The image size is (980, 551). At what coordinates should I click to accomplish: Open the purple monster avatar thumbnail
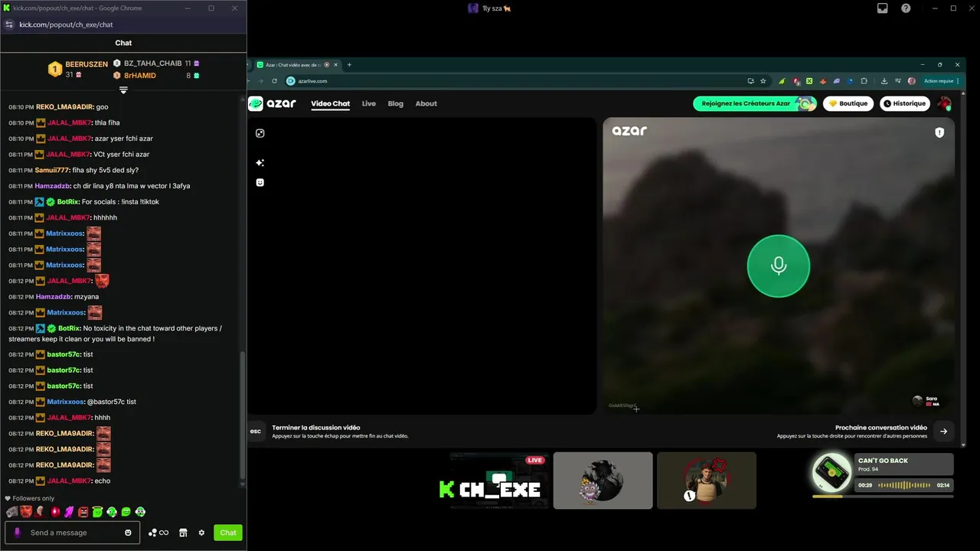coord(603,481)
